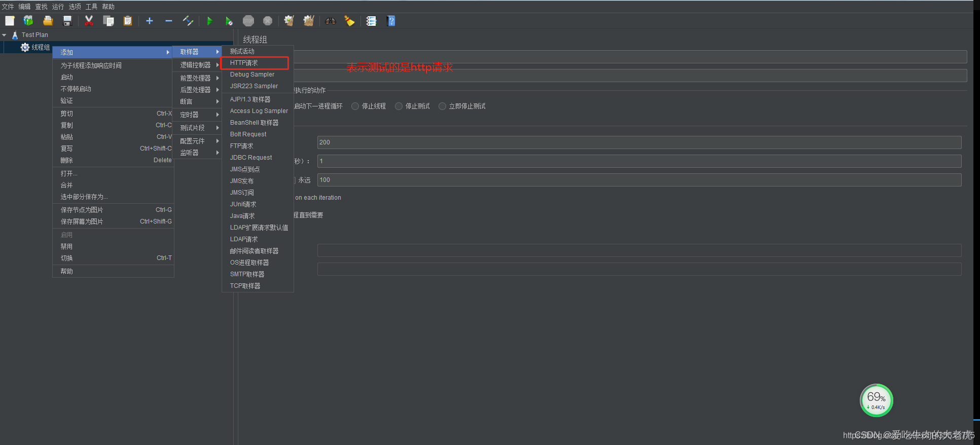The height and width of the screenshot is (445, 980).
Task: Click the Copy icon in toolbar
Action: [108, 21]
